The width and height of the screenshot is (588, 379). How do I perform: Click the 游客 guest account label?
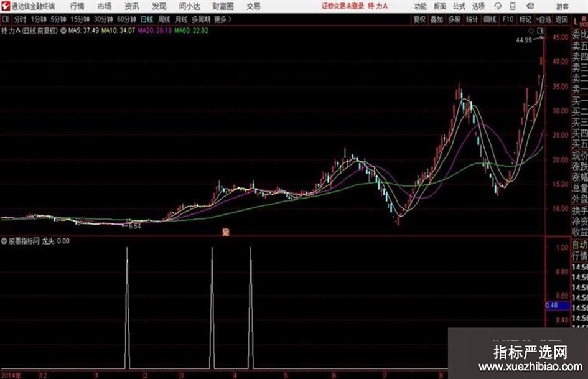[x=562, y=6]
